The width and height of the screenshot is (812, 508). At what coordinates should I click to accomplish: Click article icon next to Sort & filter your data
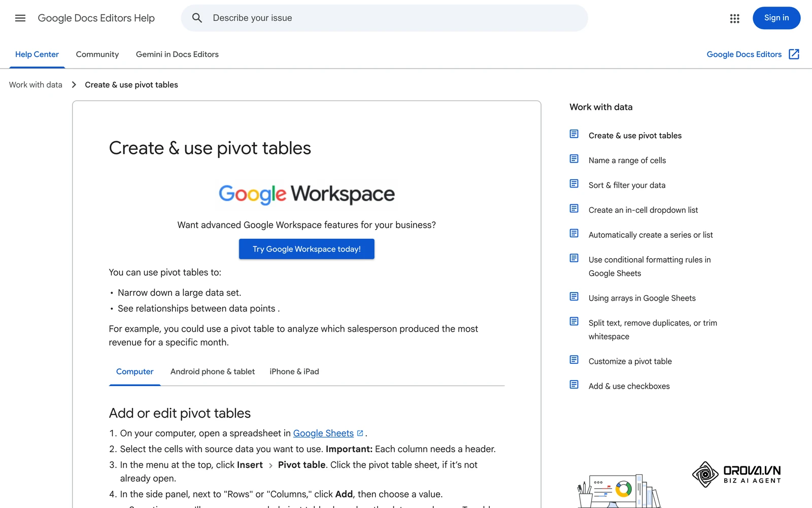(574, 184)
